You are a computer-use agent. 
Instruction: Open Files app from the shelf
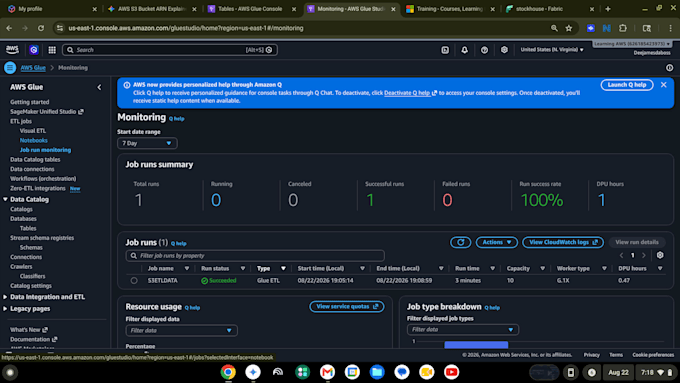point(377,372)
